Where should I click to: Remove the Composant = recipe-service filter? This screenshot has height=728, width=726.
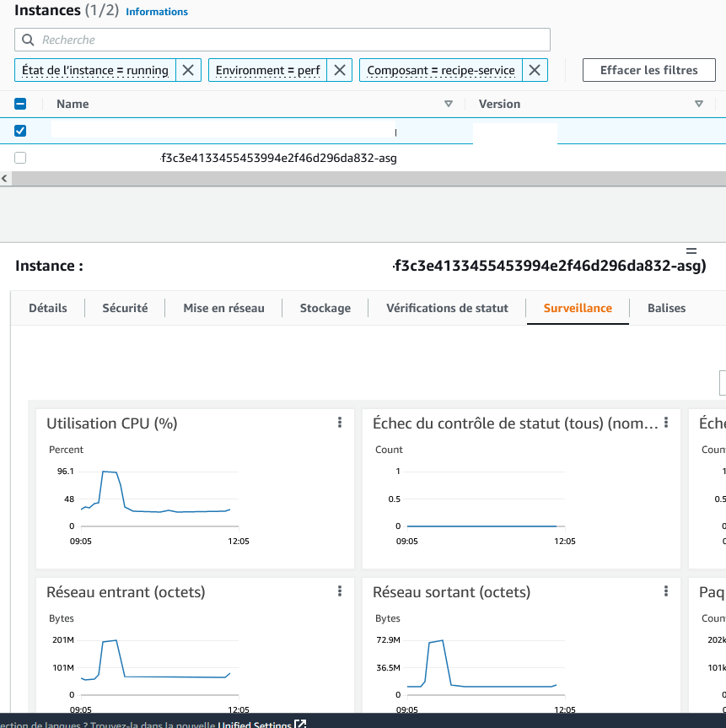(x=535, y=70)
